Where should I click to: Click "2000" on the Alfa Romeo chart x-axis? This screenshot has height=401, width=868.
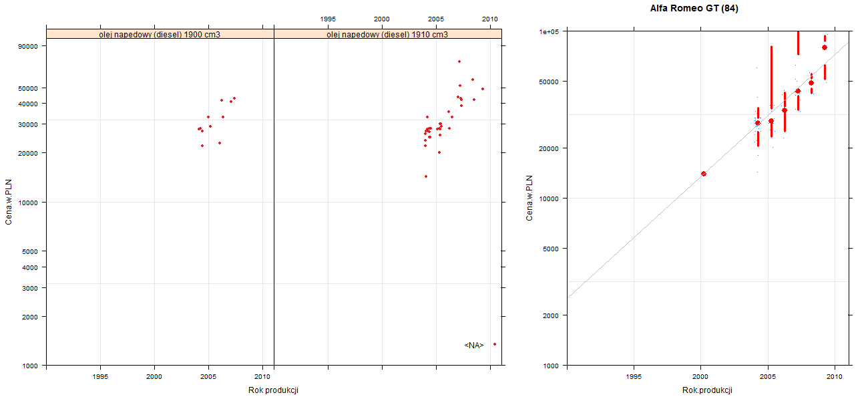(700, 377)
